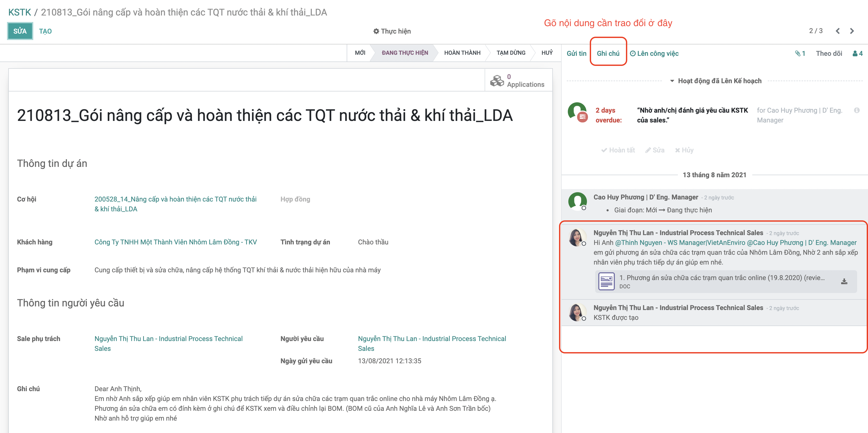Go to previous record arrow
Image resolution: width=868 pixels, height=433 pixels.
(838, 31)
